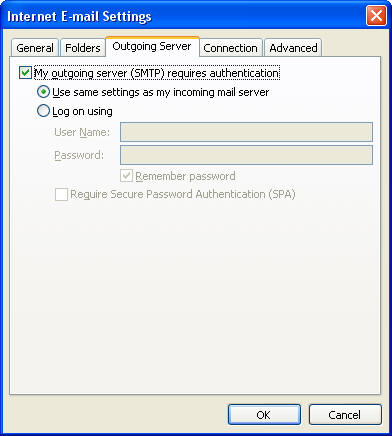
Task: Switch to the General tab
Action: tap(35, 48)
